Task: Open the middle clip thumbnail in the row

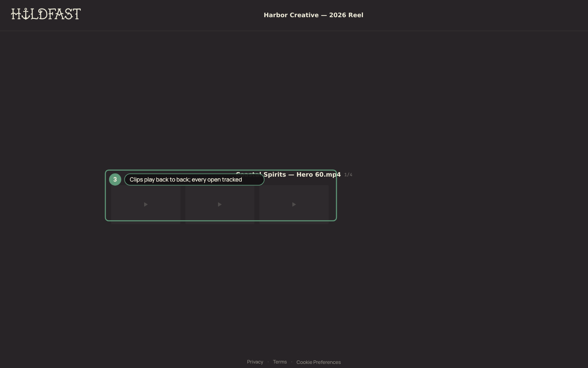Action: point(220,204)
